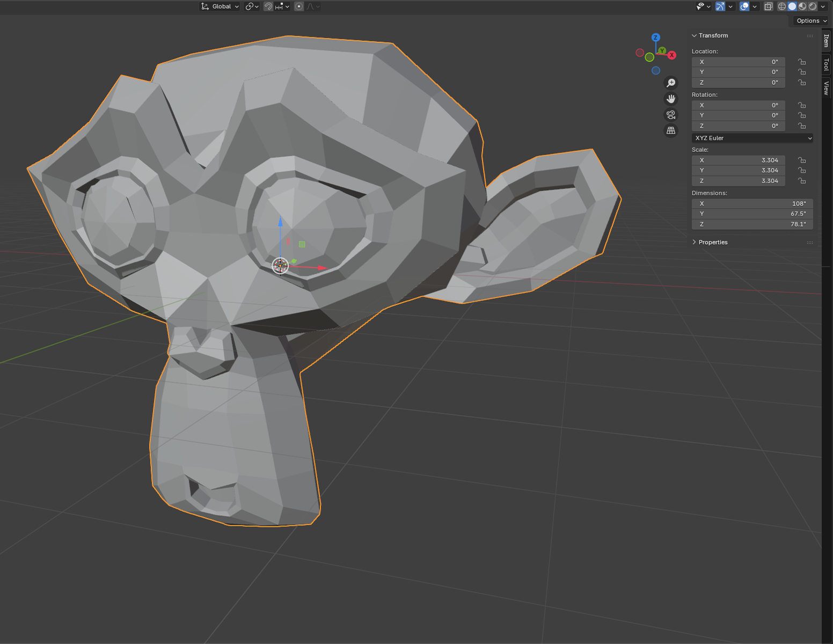Screen dimensions: 833x644
Task: Switch to solid viewport shading
Action: click(x=792, y=6)
